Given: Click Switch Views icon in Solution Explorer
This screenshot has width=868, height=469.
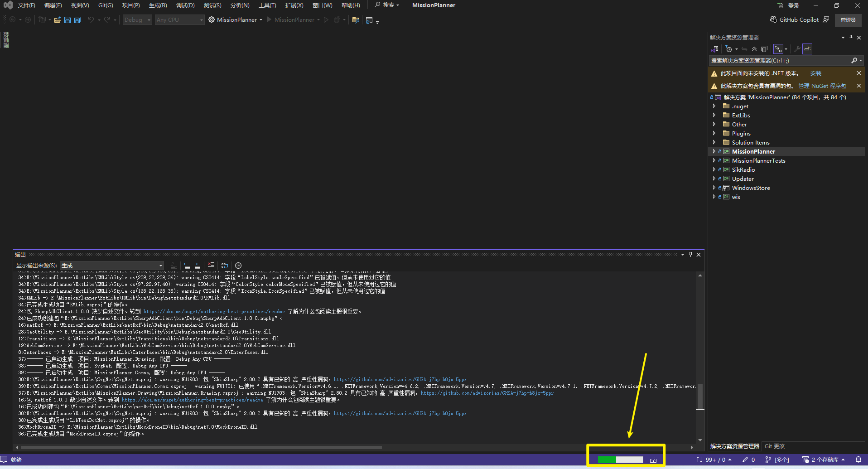Looking at the screenshot, I should coord(715,49).
